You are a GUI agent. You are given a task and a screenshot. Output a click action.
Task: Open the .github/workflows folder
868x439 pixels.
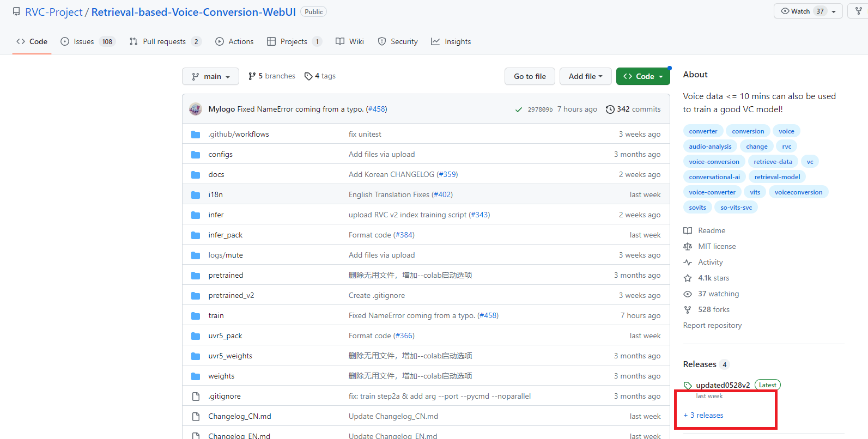point(239,134)
